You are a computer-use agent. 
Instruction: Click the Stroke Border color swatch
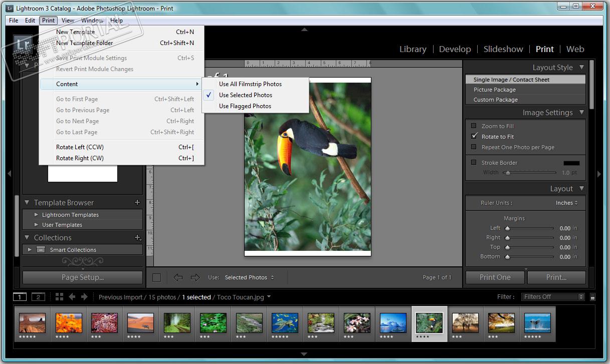(571, 163)
